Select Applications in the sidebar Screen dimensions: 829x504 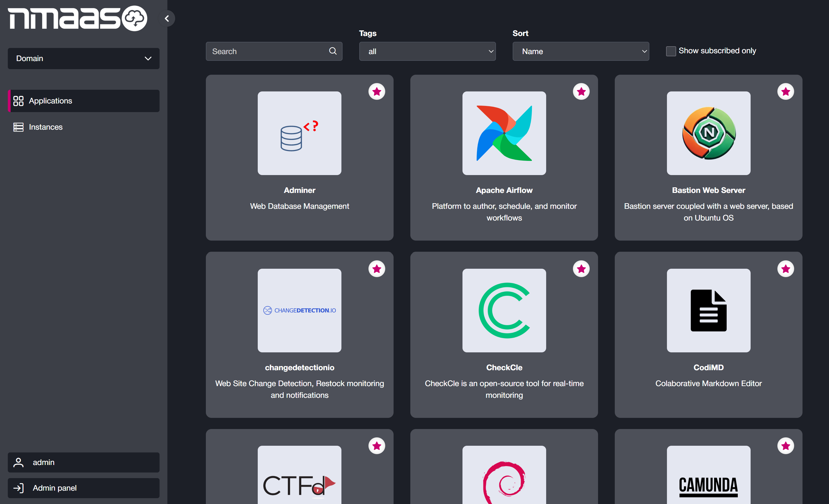tap(50, 101)
